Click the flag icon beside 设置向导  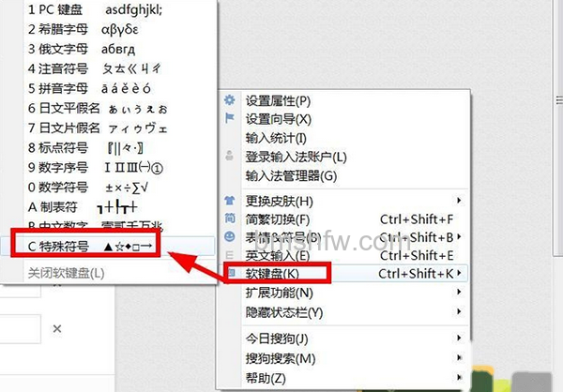coord(230,118)
